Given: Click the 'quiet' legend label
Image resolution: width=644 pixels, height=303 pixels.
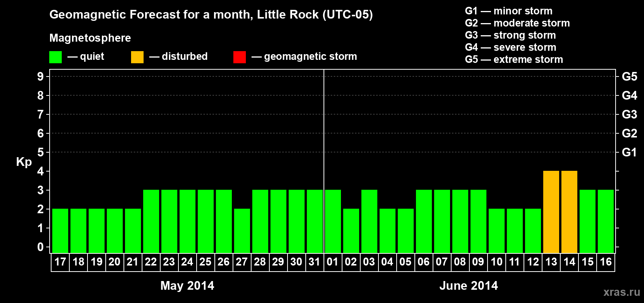Looking at the screenshot, I should tap(92, 56).
